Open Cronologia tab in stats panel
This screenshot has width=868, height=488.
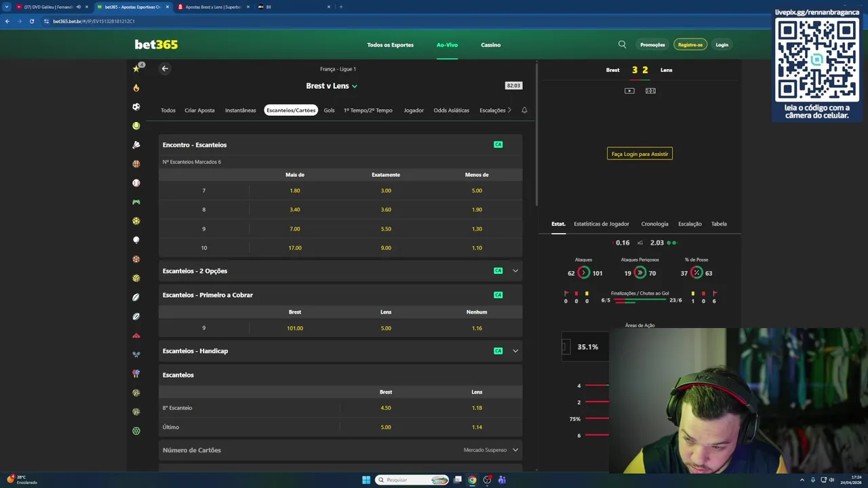click(x=654, y=224)
